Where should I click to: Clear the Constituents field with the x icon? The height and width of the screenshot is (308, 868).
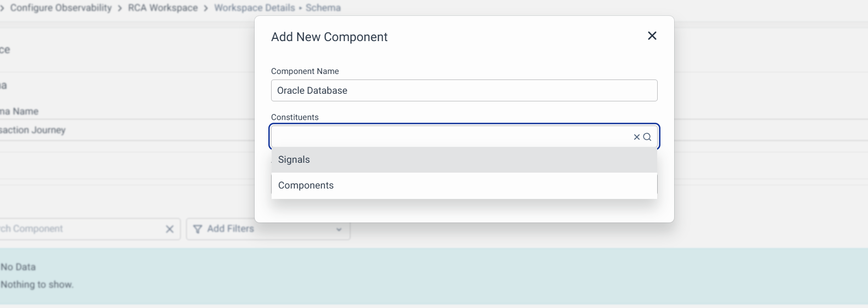pos(636,137)
